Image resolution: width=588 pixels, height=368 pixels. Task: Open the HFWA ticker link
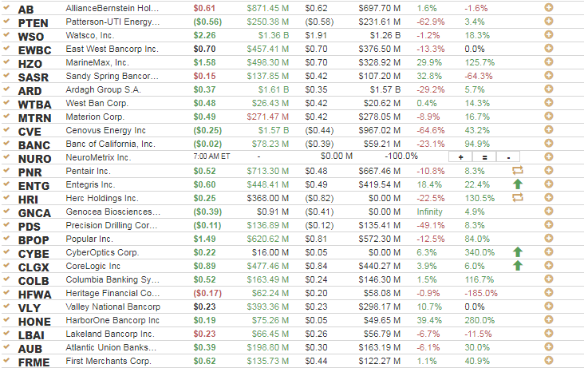pyautogui.click(x=34, y=295)
